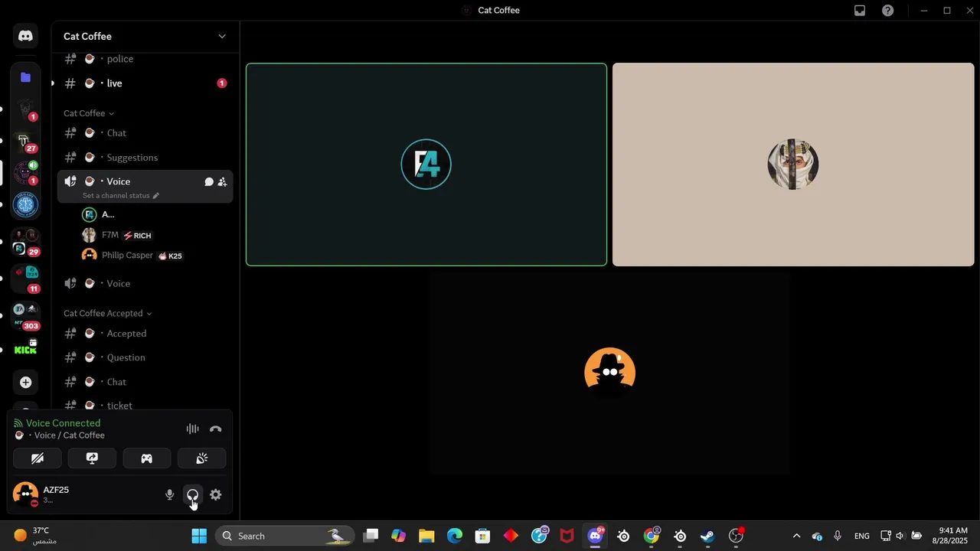Invite people to the active Voice channel

click(x=222, y=182)
